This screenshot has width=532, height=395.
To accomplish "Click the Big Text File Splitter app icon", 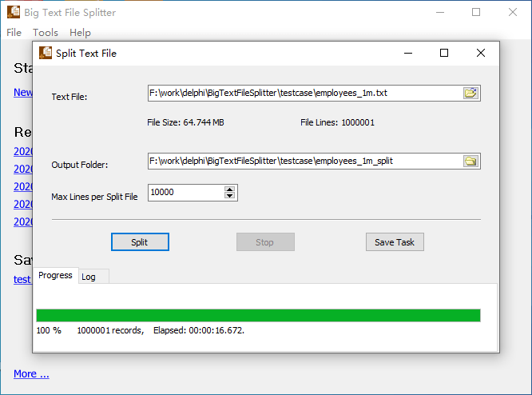I will pos(14,12).
